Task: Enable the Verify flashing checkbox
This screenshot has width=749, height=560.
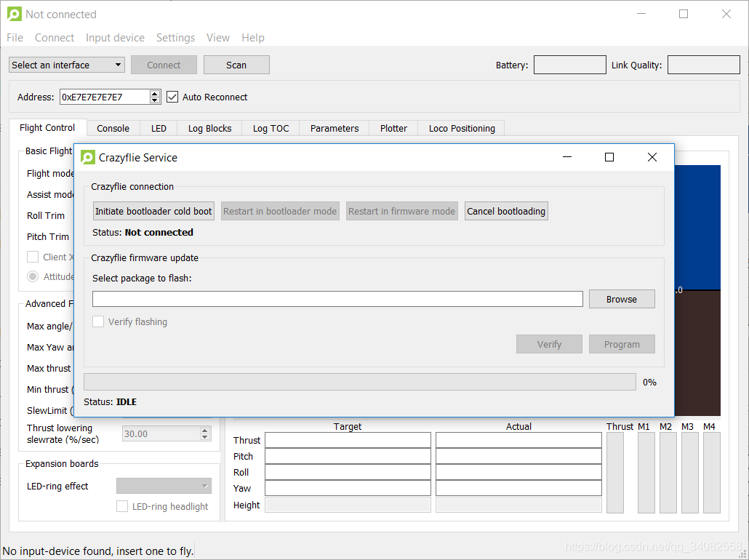Action: 98,321
